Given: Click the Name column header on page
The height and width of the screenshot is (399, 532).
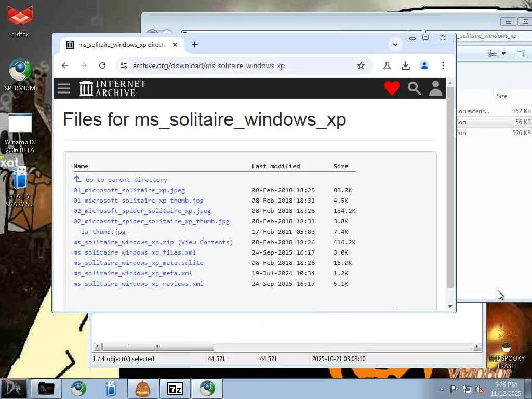Looking at the screenshot, I should [x=81, y=166].
